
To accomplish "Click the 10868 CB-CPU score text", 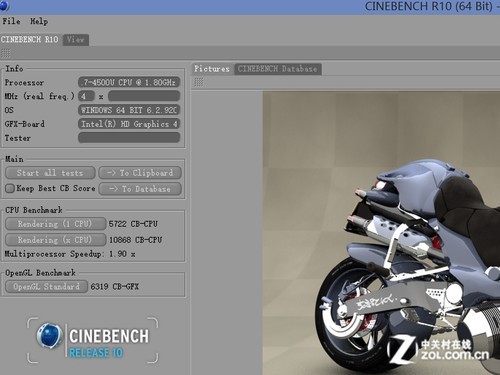I will click(x=135, y=240).
